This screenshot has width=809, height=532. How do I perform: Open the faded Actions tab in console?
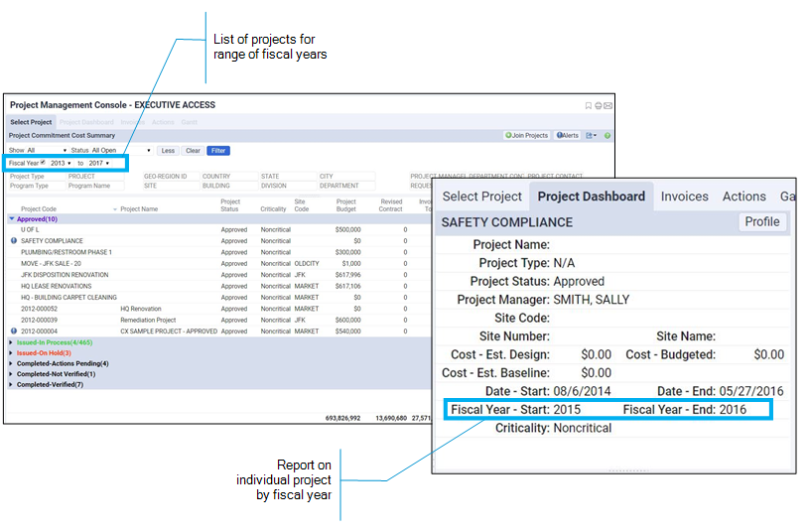pos(163,122)
